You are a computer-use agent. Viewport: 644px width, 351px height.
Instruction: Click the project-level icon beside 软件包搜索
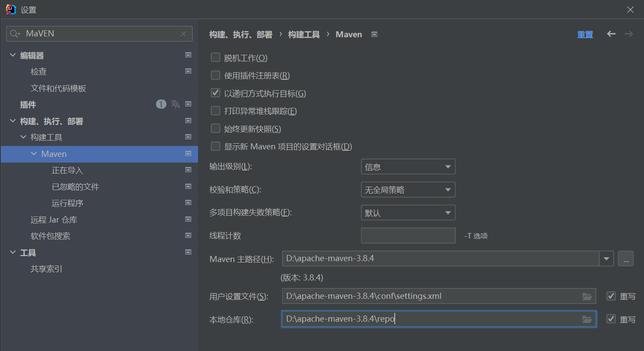[188, 235]
